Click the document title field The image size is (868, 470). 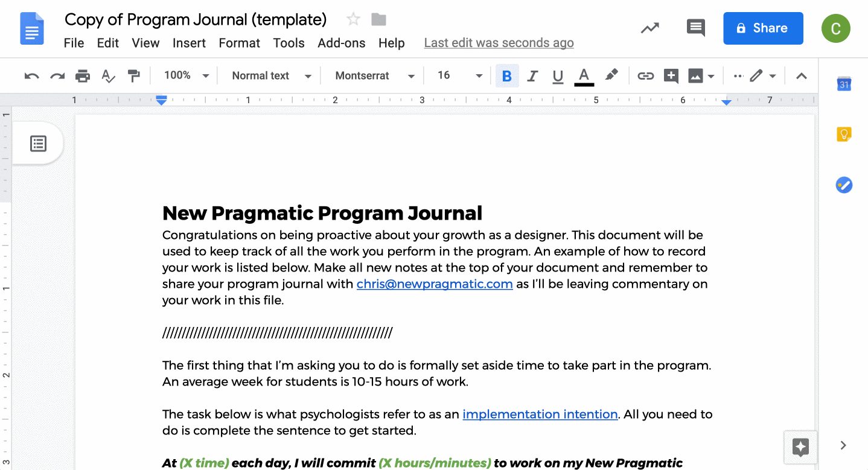click(196, 19)
